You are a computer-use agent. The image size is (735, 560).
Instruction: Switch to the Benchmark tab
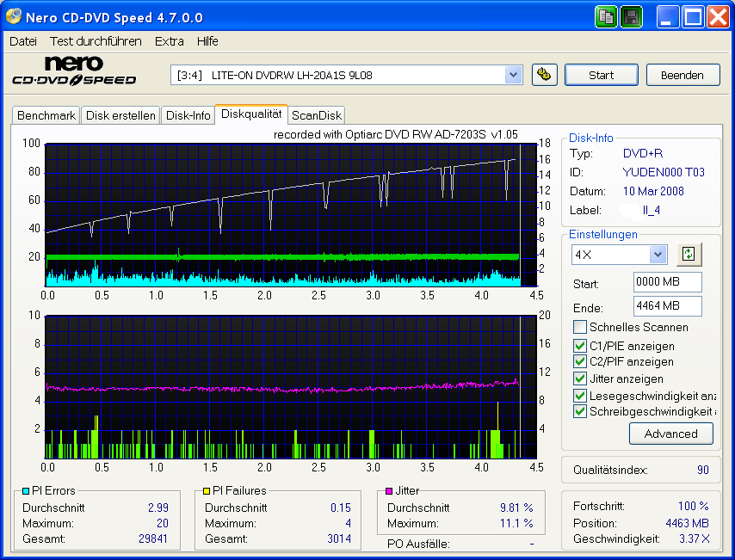pos(46,114)
